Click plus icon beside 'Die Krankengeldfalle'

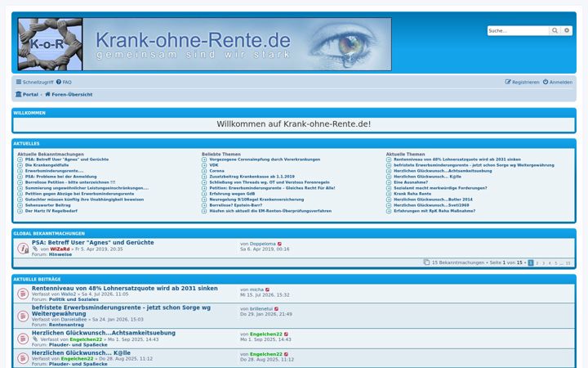[20, 165]
